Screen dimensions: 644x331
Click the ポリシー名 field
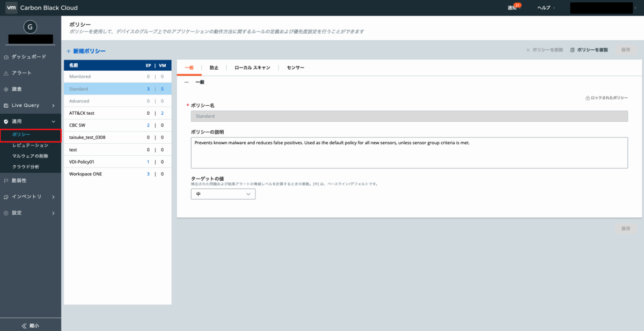(x=409, y=116)
